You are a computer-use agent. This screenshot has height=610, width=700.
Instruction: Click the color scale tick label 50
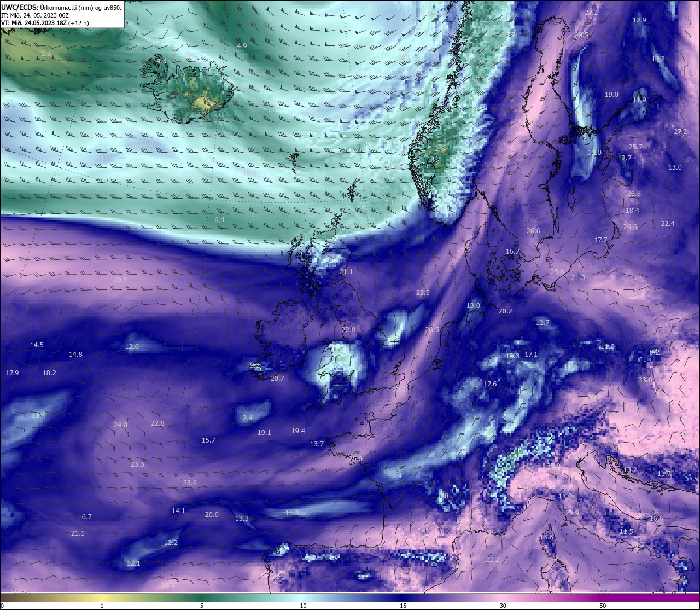603,606
